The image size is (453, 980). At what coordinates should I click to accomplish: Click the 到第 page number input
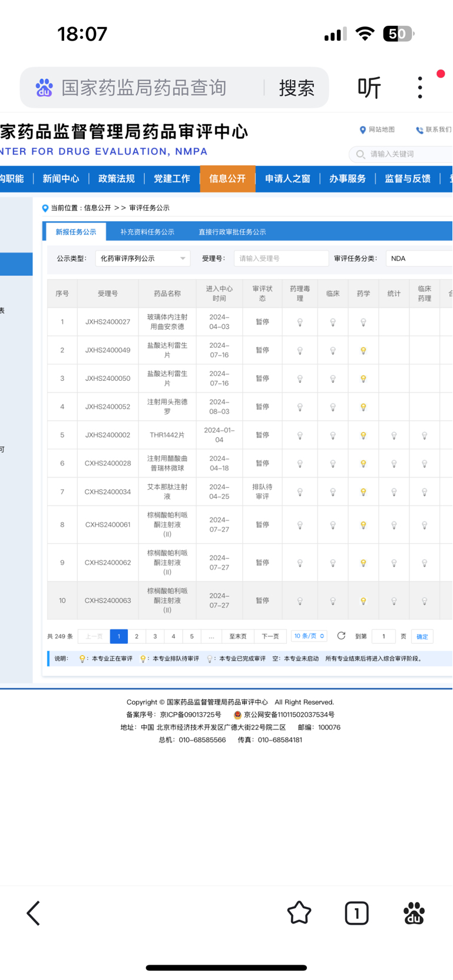pyautogui.click(x=383, y=636)
